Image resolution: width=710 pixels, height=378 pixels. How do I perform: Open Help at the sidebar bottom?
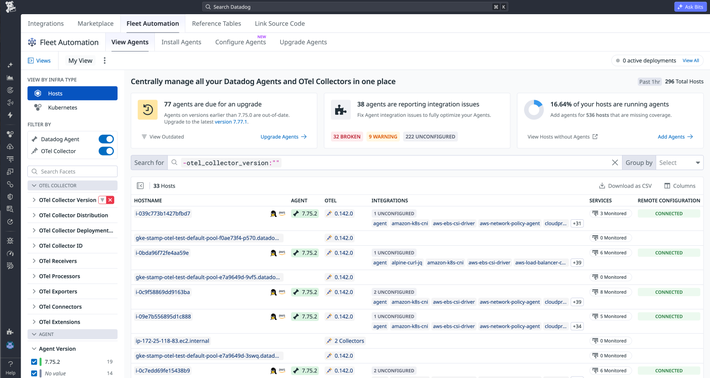pyautogui.click(x=10, y=368)
